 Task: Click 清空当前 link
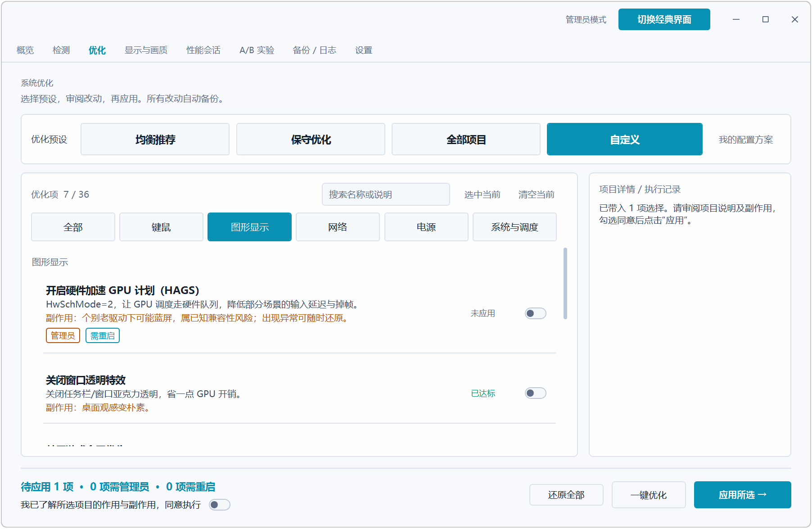[x=537, y=194]
